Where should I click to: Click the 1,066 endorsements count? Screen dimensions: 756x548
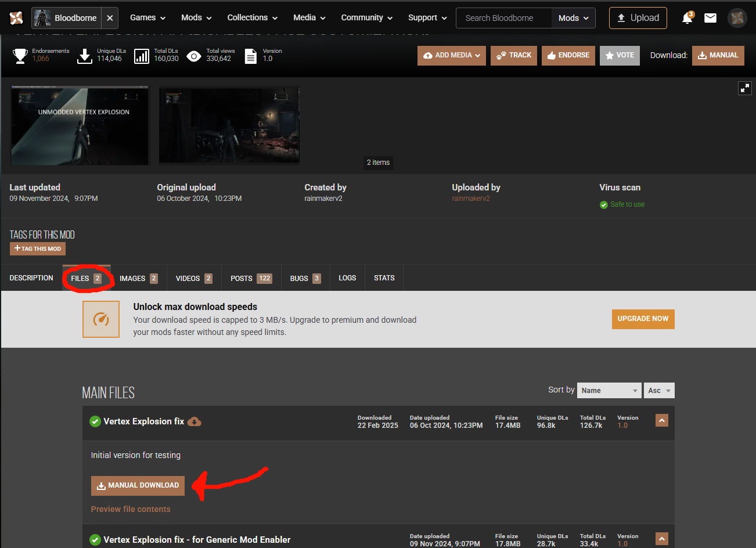(41, 59)
